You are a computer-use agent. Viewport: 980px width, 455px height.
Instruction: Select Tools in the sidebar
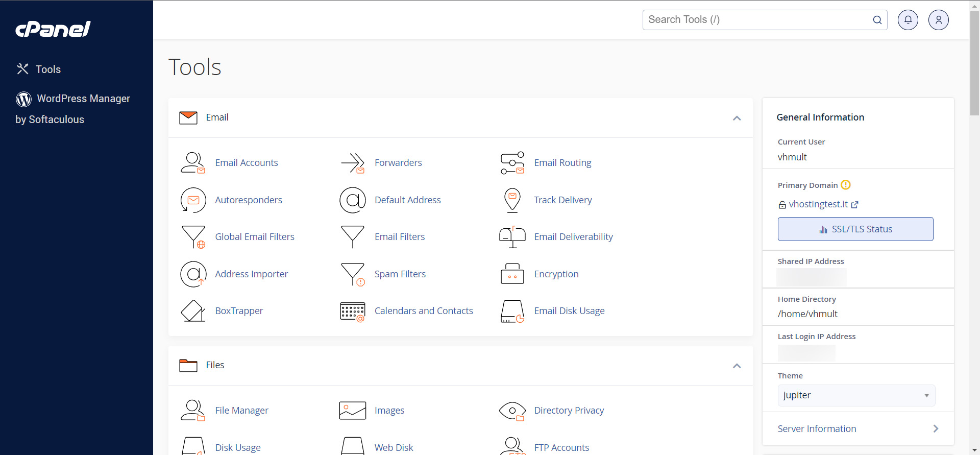point(39,69)
